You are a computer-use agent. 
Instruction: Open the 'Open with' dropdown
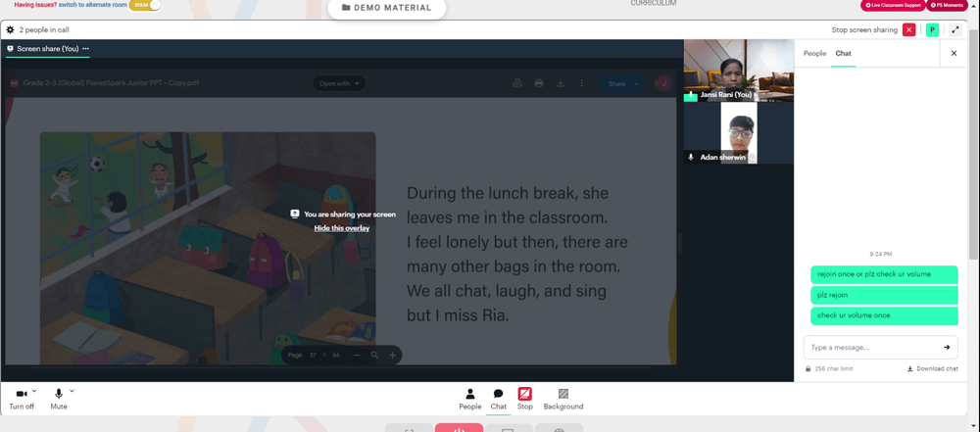coord(339,83)
